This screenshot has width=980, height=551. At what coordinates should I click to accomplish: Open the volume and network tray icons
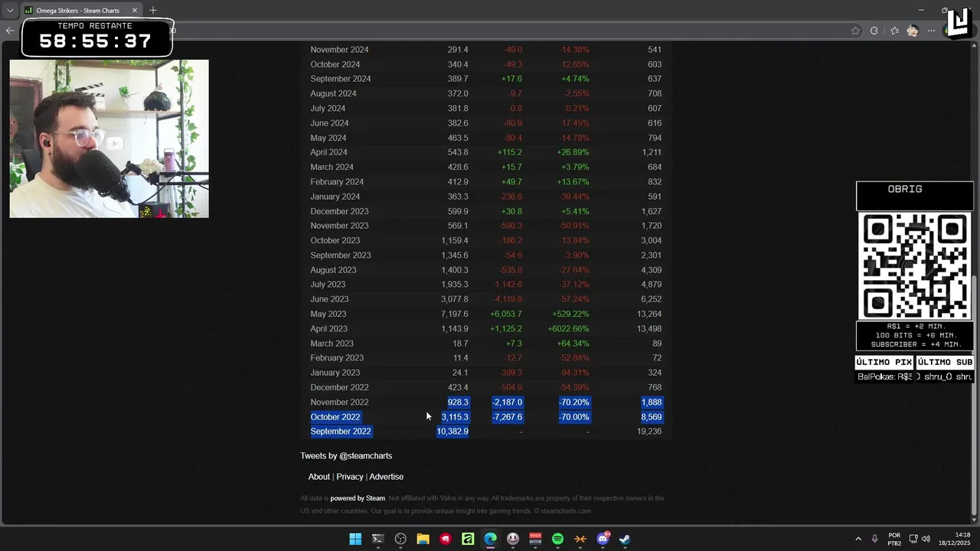point(919,539)
